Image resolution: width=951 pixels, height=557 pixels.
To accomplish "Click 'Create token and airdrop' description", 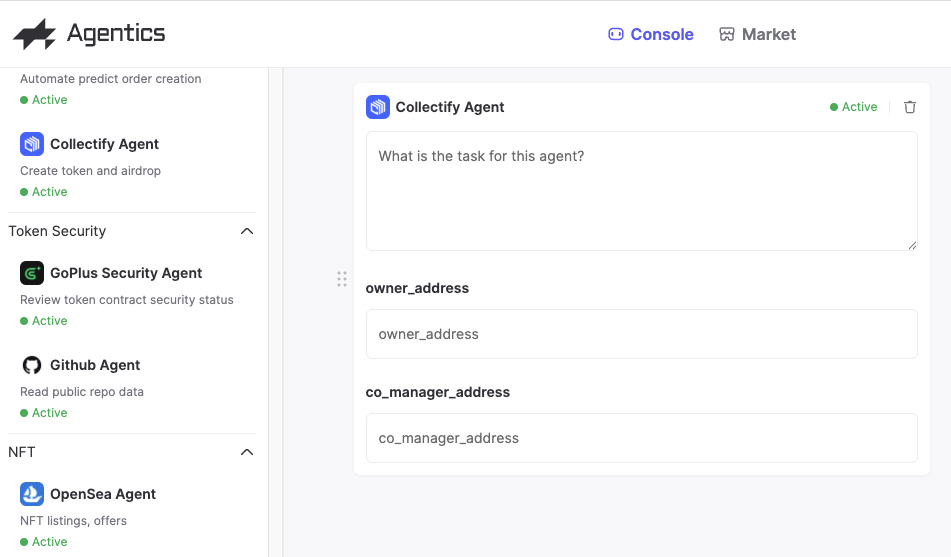I will tap(90, 171).
